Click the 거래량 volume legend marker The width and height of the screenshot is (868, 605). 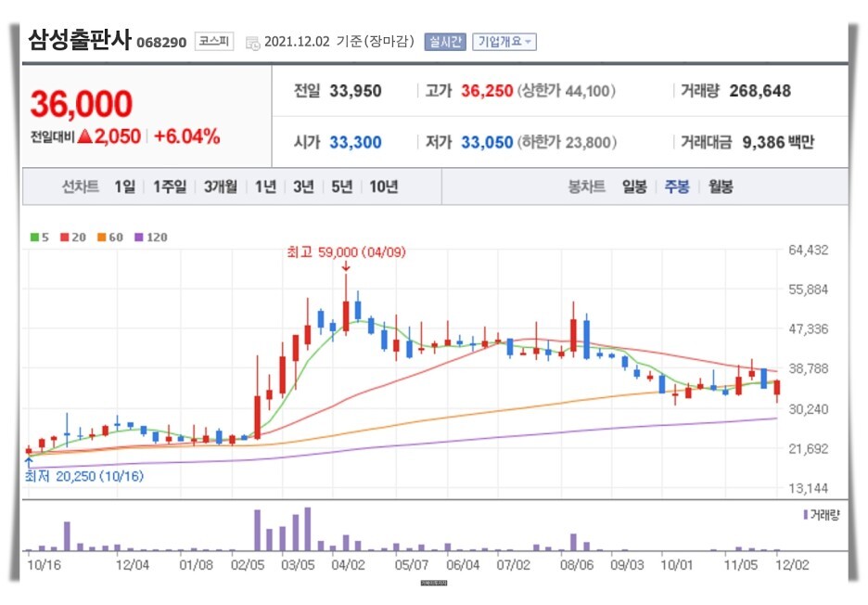point(822,515)
